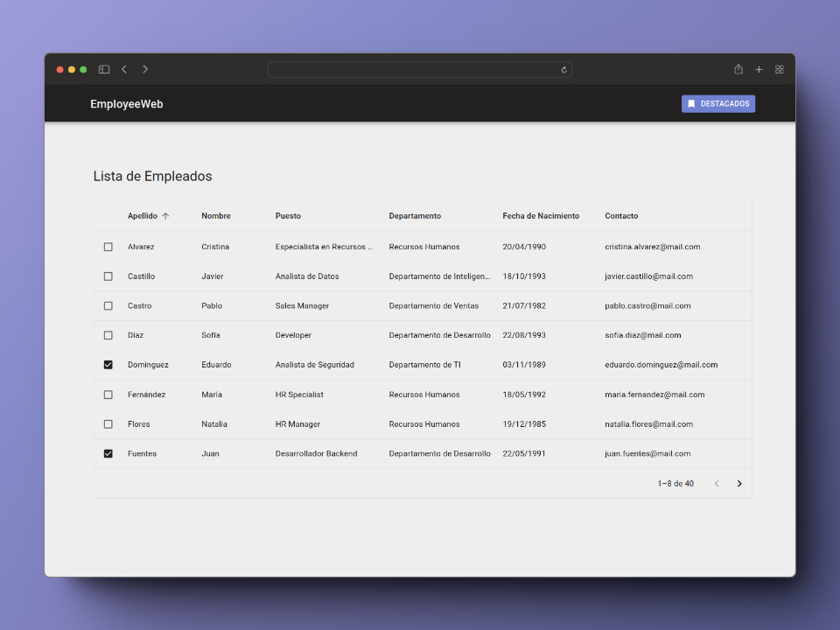Screen dimensions: 840x630
Task: Open a new tab with plus icon
Action: 759,69
